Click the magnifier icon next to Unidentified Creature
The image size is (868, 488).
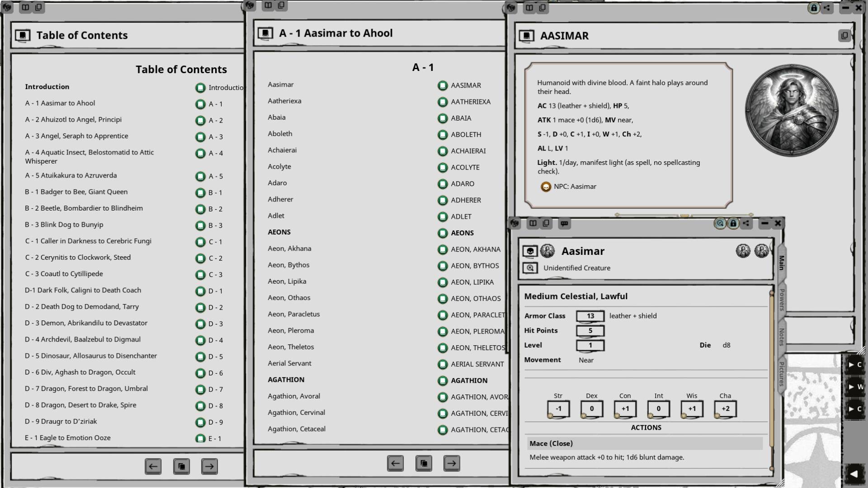(x=529, y=267)
